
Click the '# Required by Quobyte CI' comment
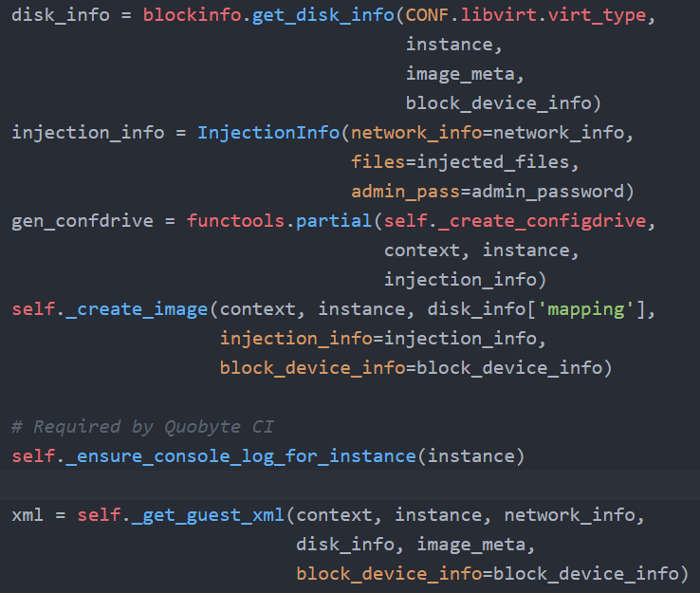click(142, 427)
